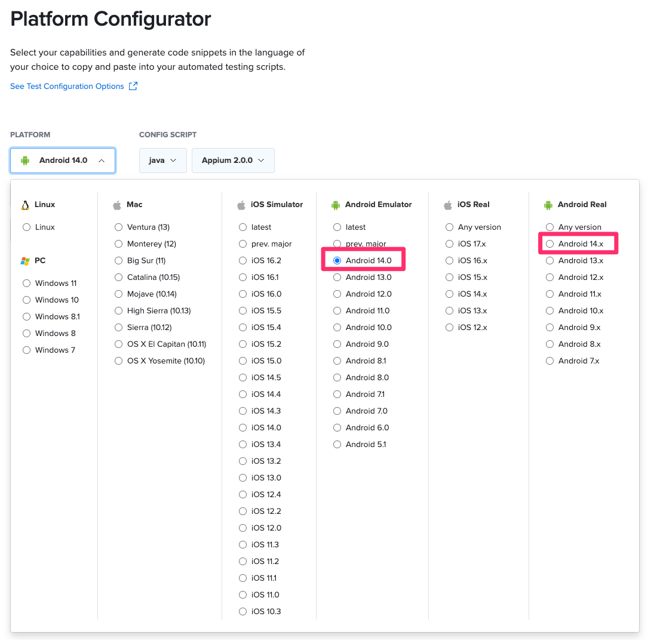
Task: Pick Android 7.x real device
Action: pyautogui.click(x=549, y=361)
